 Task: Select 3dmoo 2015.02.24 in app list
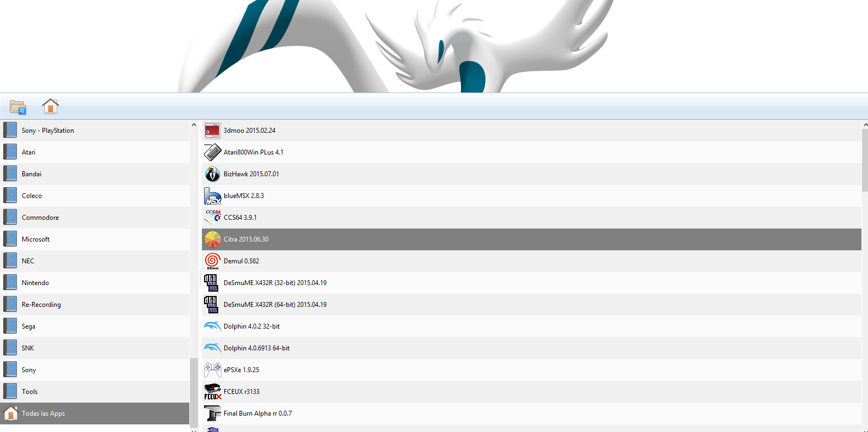[x=532, y=131]
